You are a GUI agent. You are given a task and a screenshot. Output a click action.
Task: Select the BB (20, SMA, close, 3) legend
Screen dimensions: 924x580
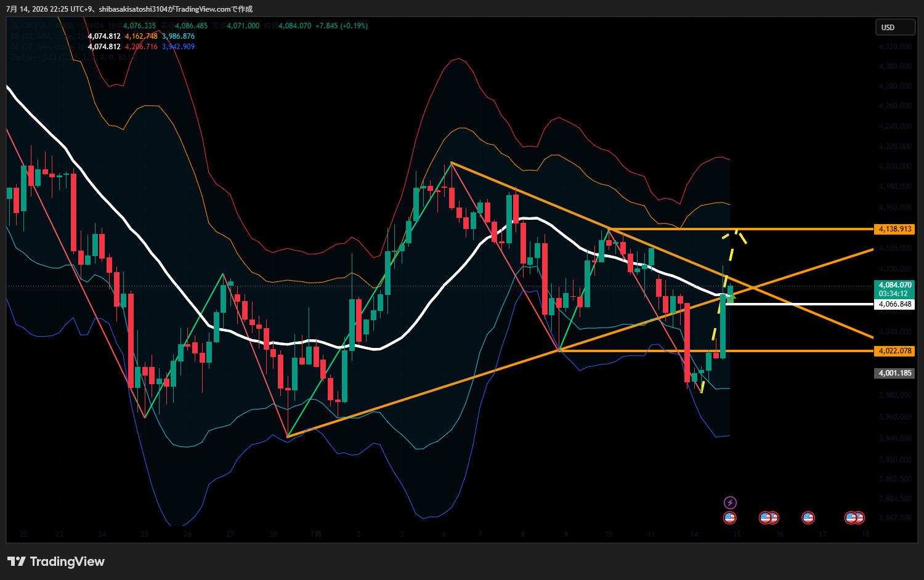tap(47, 47)
